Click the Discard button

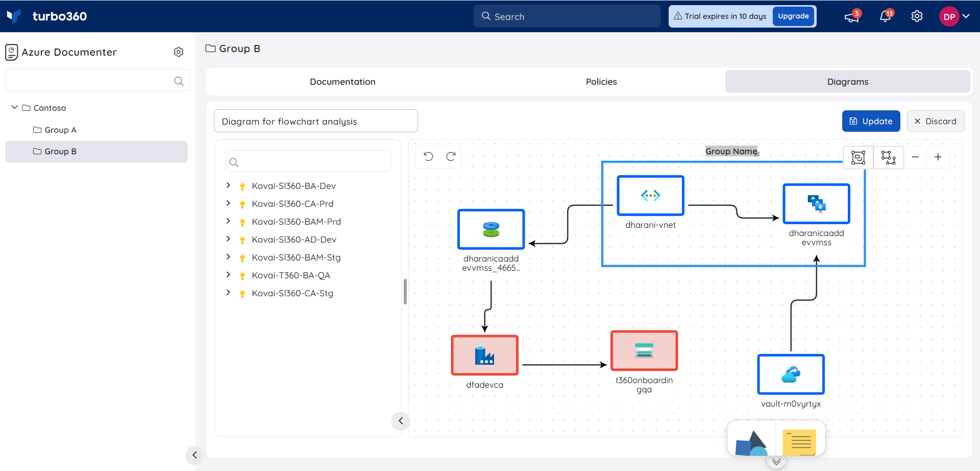(936, 121)
